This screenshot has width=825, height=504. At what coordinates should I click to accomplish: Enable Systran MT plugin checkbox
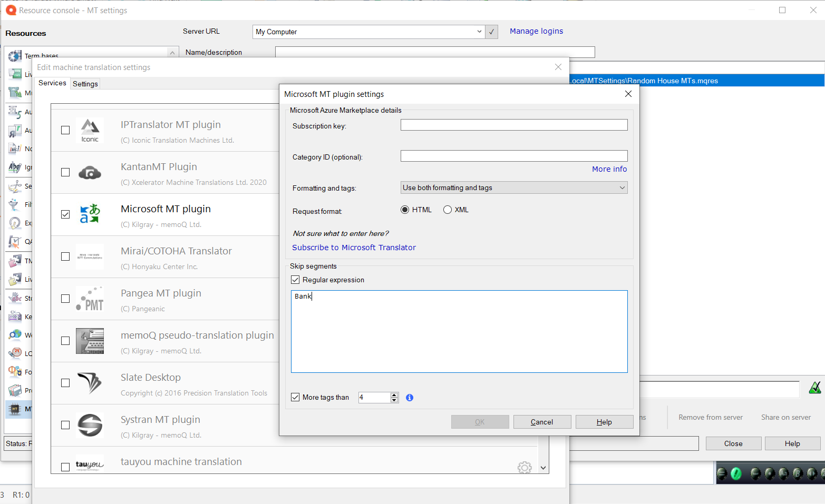pyautogui.click(x=65, y=425)
